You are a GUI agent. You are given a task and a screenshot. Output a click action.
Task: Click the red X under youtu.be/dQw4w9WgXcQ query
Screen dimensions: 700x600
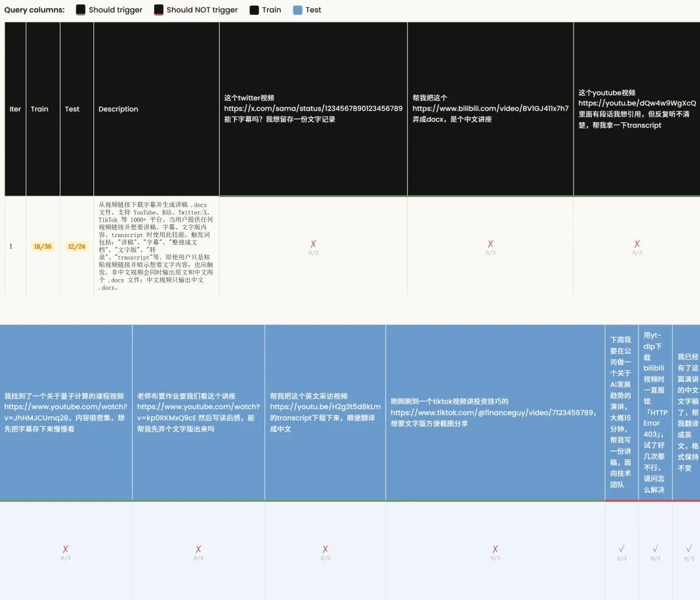click(637, 244)
